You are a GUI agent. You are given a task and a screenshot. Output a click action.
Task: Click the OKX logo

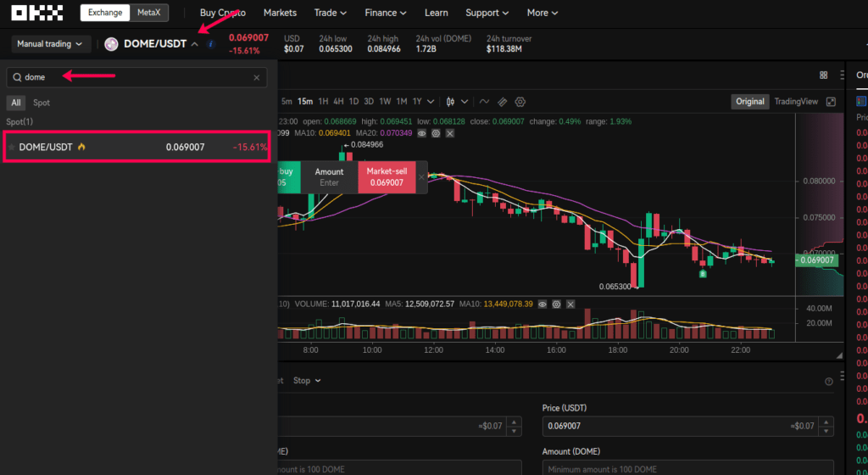coord(37,13)
